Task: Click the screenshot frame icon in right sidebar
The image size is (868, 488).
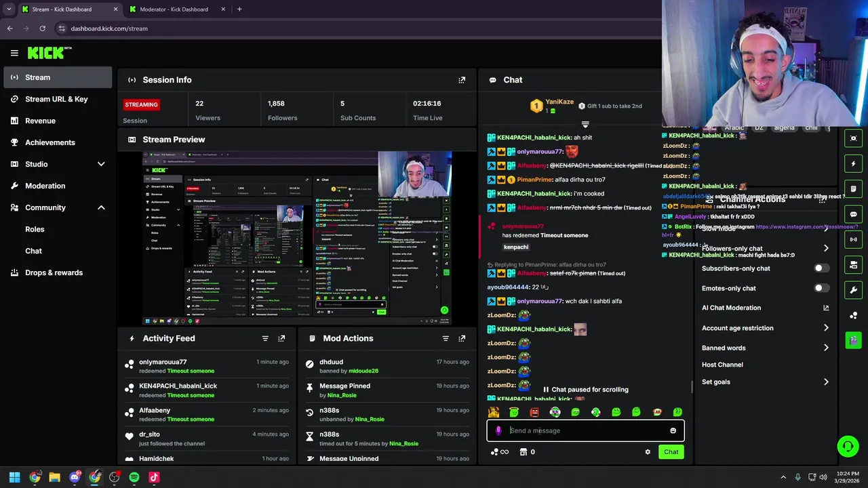Action: coord(853,138)
